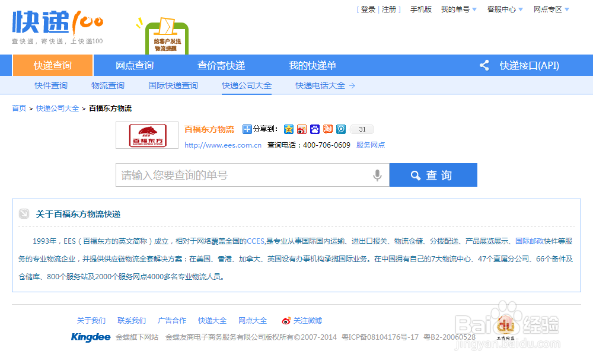Screen dimensions: 593x364
Task: Share to Baidu via the paw icon
Action: coord(315,129)
